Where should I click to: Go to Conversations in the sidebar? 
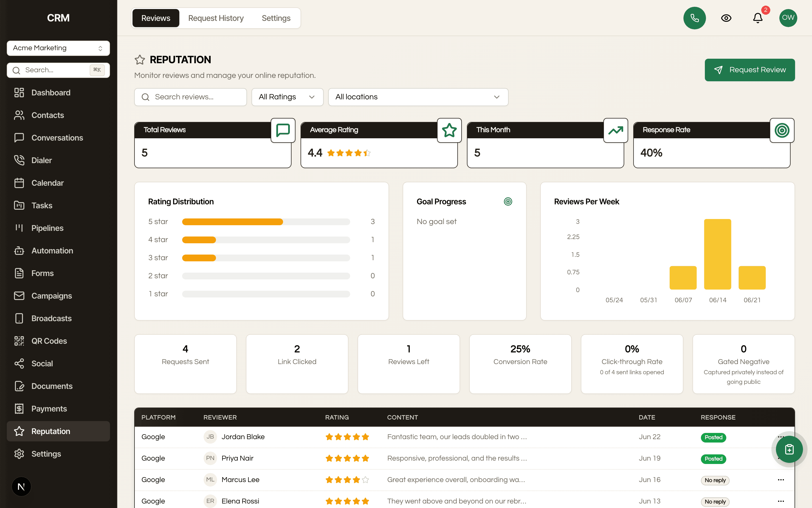tap(58, 138)
